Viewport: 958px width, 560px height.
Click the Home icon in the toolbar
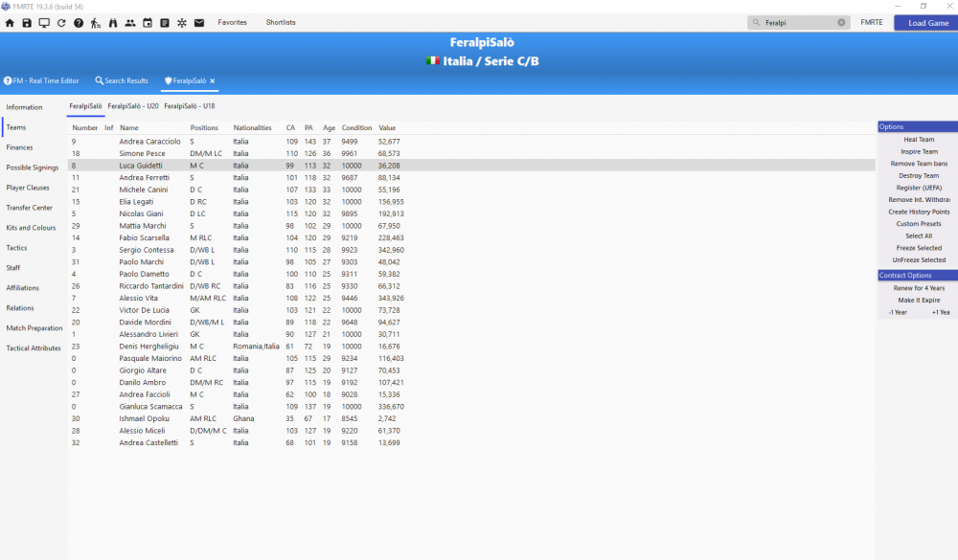(10, 23)
